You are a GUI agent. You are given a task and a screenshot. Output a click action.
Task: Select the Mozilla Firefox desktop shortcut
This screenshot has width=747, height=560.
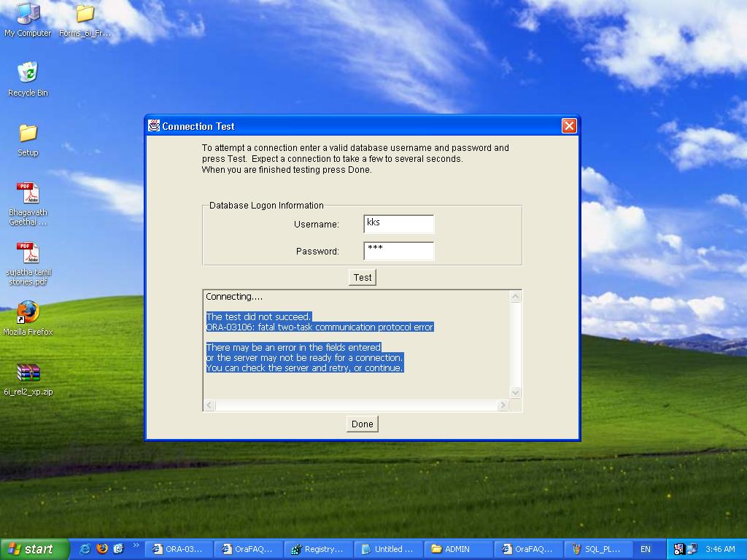click(x=28, y=318)
